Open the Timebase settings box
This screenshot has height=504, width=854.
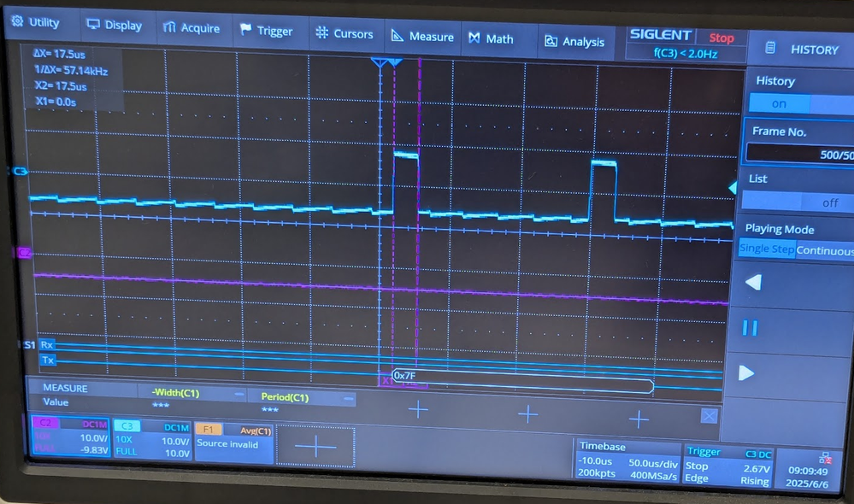tap(628, 460)
